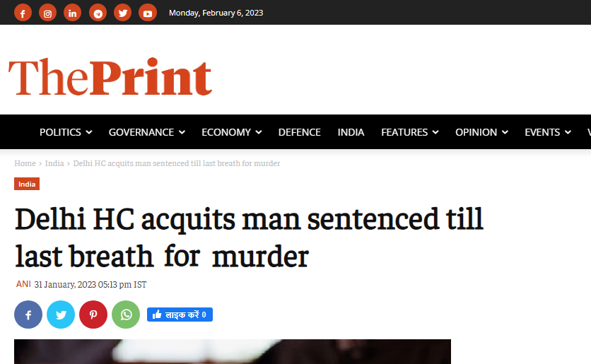Expand the Economy menu dropdown
Screen dimensions: 591x364
(x=231, y=132)
